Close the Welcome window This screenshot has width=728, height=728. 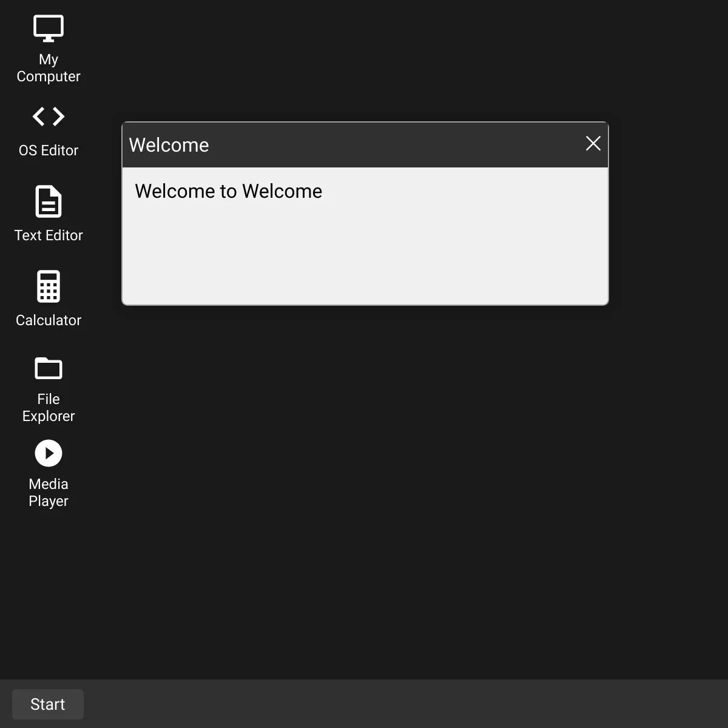tap(593, 144)
